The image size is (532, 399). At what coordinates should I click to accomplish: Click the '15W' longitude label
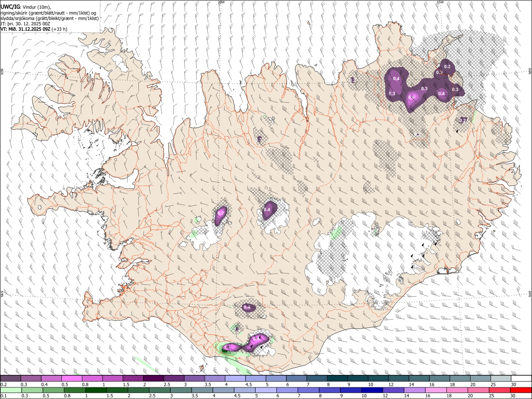click(440, 2)
